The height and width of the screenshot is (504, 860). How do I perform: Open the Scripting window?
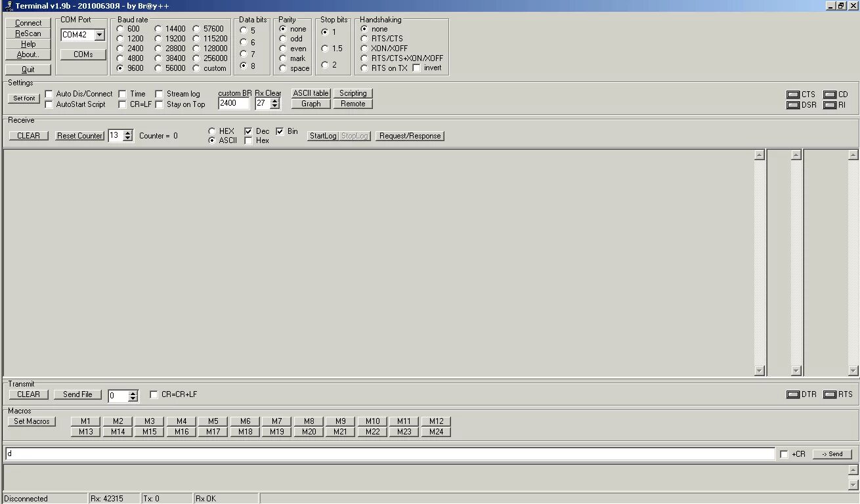353,93
